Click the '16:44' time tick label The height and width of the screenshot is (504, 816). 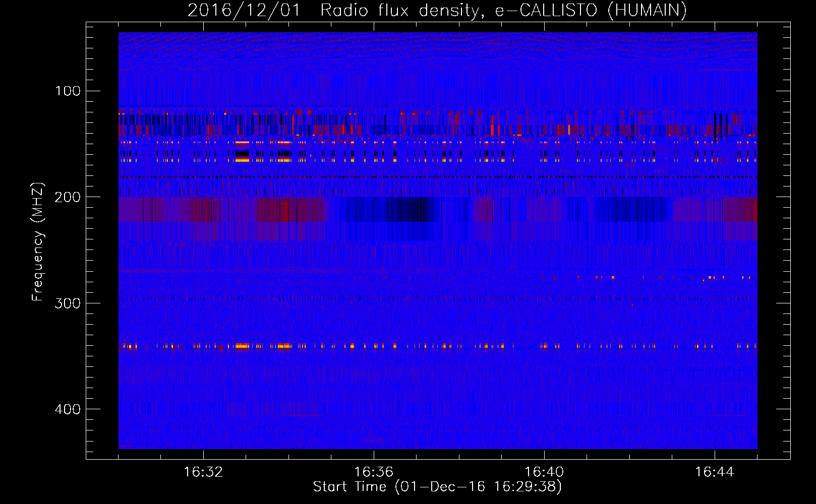pos(715,472)
